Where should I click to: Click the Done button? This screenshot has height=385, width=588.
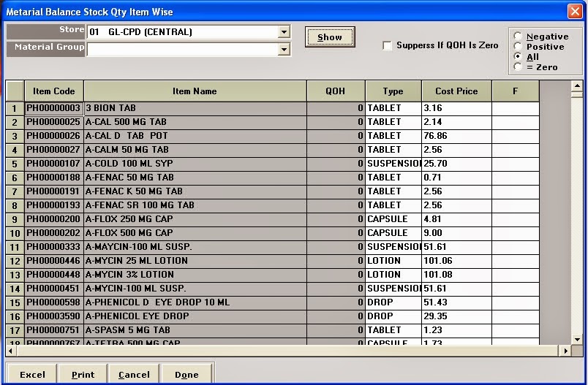tap(186, 375)
